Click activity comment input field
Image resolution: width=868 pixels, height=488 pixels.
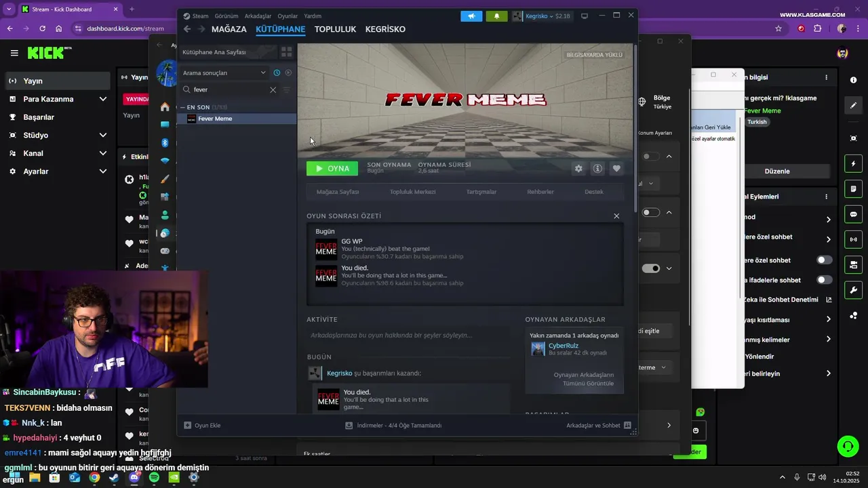point(408,335)
